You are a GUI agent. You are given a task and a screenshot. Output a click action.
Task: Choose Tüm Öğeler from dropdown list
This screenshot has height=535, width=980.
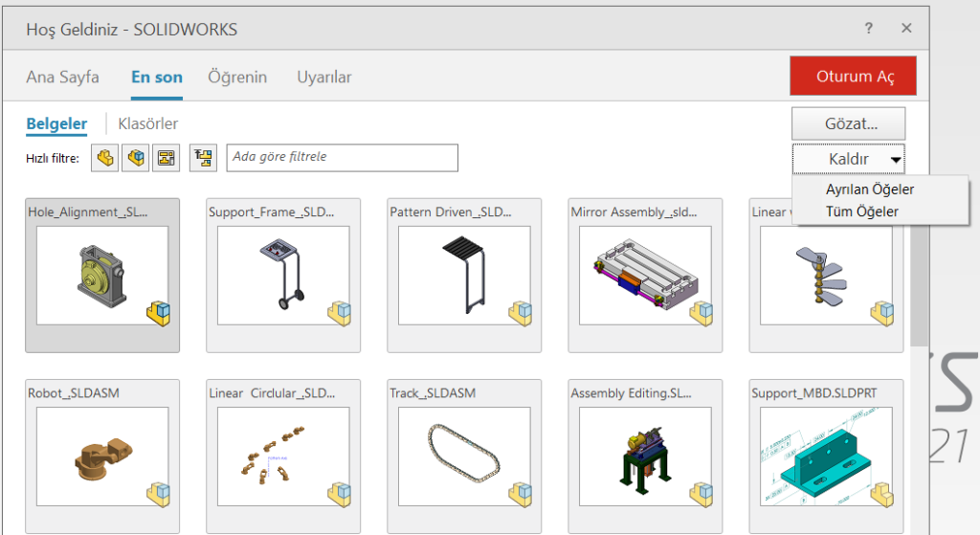tap(861, 212)
